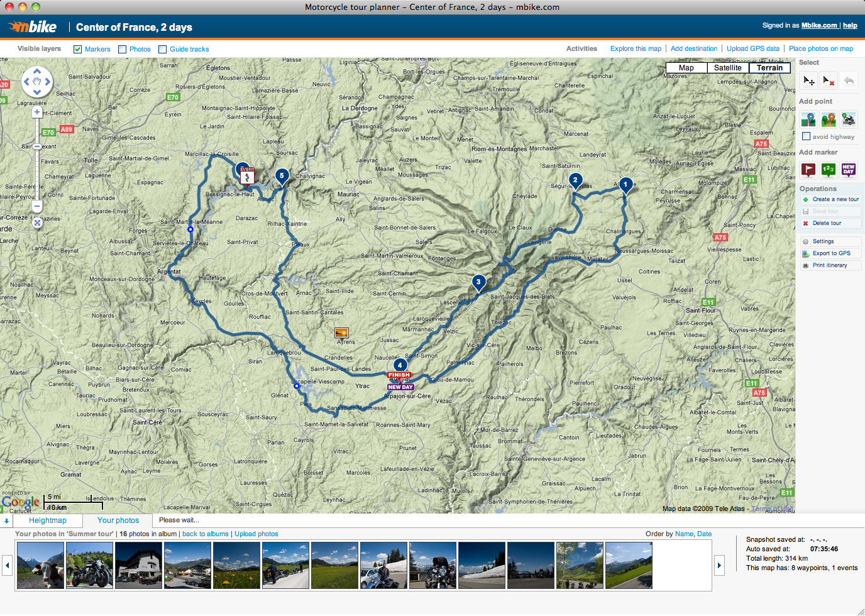Switch map view to Terrain

point(770,68)
